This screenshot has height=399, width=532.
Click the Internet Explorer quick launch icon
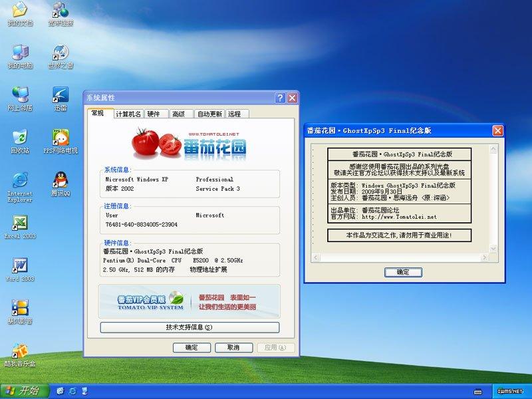coord(72,390)
